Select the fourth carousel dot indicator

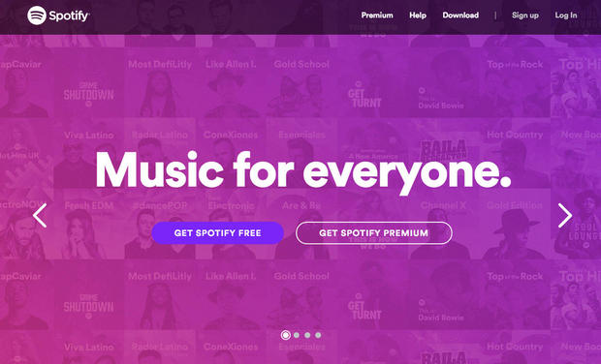318,335
